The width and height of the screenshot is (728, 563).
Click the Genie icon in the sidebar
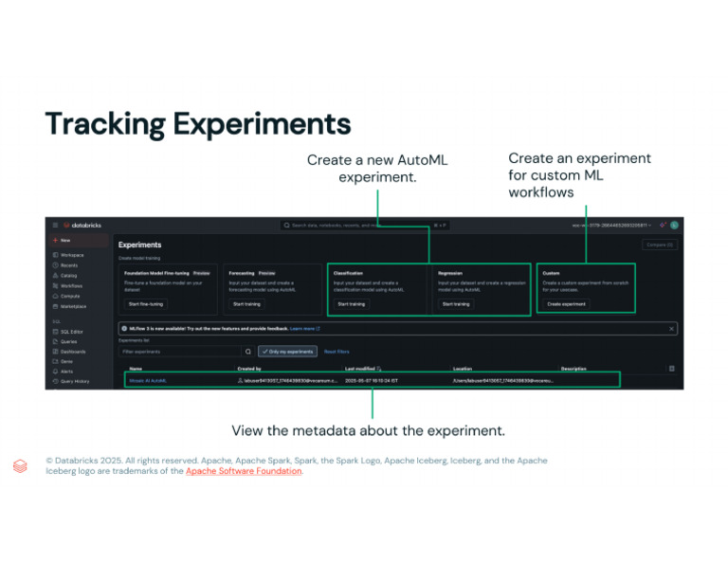tap(56, 361)
